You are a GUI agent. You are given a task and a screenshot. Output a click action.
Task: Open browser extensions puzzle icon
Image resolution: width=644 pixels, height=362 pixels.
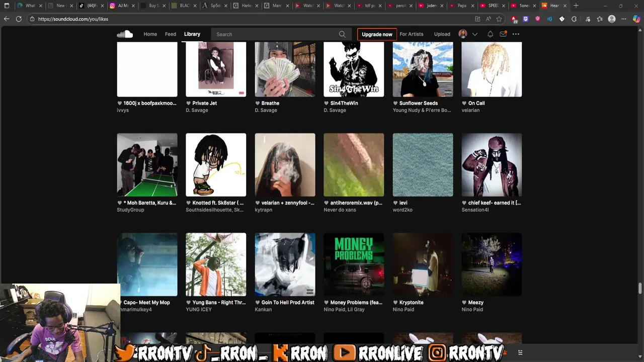[x=574, y=19]
